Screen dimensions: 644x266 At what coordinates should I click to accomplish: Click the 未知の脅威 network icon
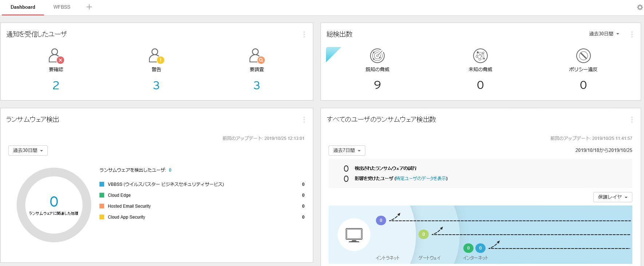(480, 56)
